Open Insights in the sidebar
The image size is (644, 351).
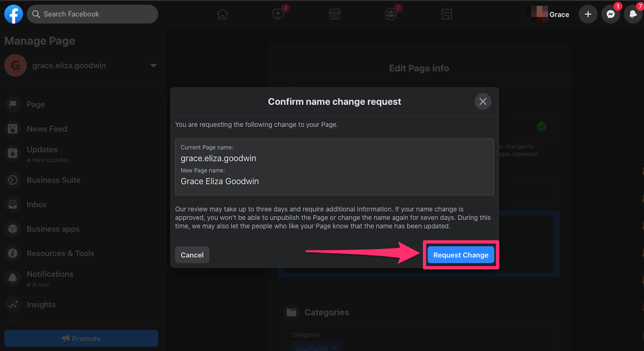tap(81, 305)
